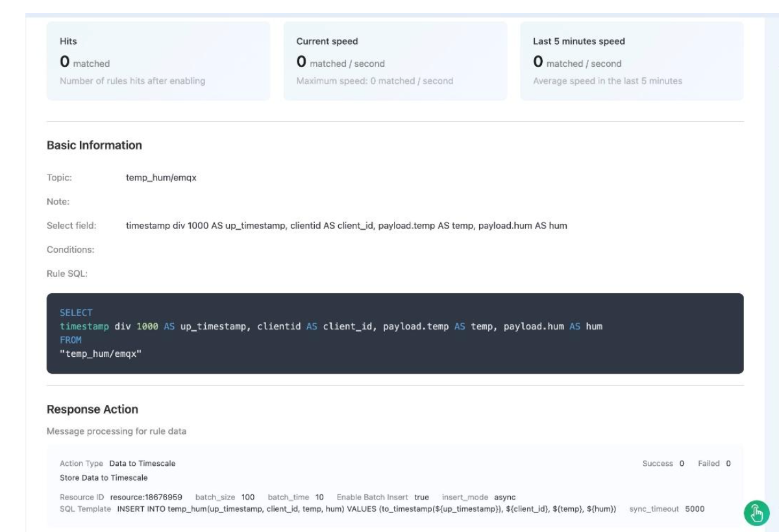The height and width of the screenshot is (532, 779).
Task: Click the Success count in the action row
Action: tap(682, 463)
